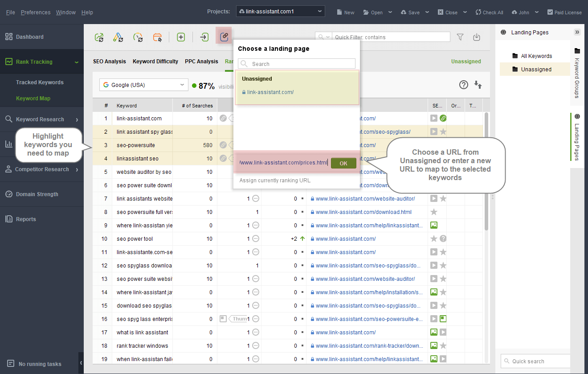The image size is (588, 374).
Task: Click the move-to-group arrow toolbar icon
Action: click(204, 37)
